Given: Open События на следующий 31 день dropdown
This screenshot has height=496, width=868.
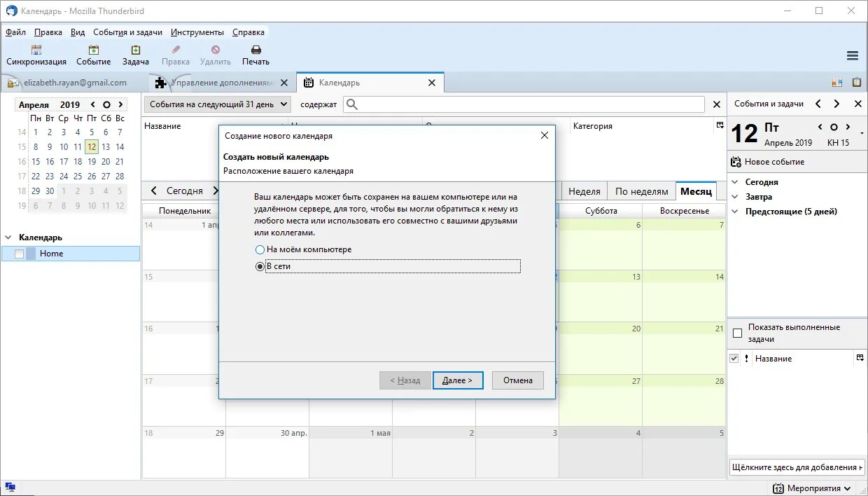Looking at the screenshot, I should click(x=218, y=104).
